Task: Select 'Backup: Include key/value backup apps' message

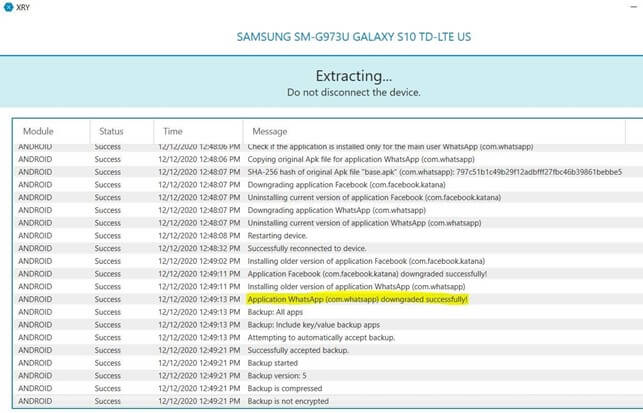Action: 313,325
